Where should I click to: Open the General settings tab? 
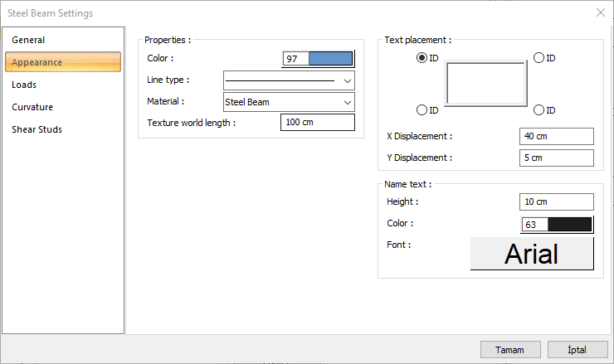tap(28, 40)
